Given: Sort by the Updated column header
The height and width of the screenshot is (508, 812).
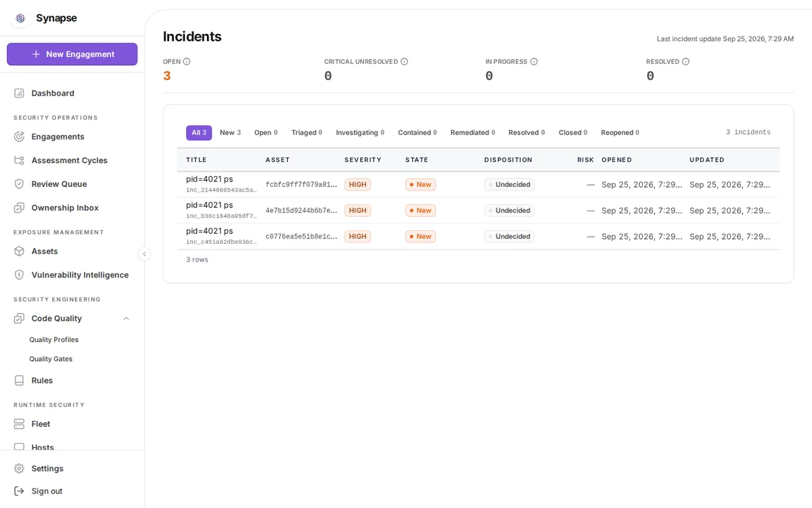Looking at the screenshot, I should pyautogui.click(x=707, y=160).
